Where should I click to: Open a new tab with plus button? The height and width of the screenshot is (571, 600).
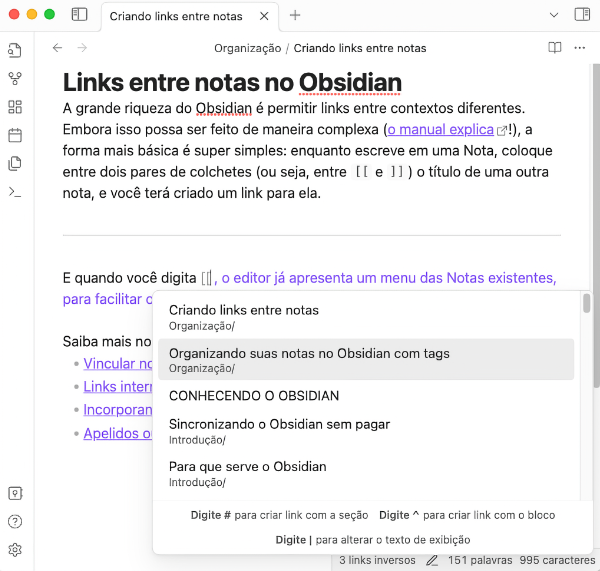coord(295,15)
